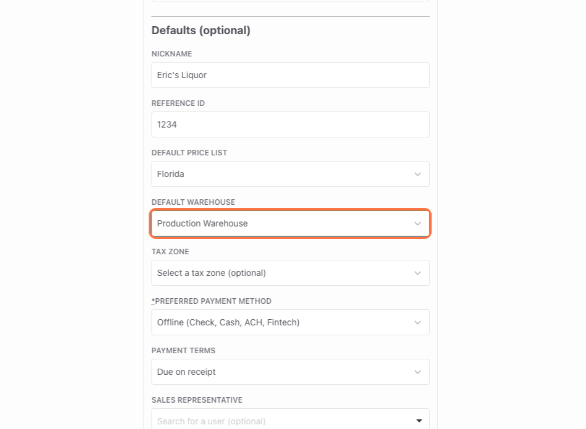Open the Florida price list dropdown

click(x=290, y=174)
